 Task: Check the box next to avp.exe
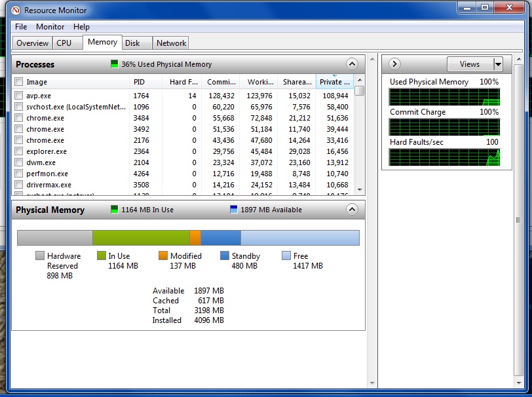[19, 96]
